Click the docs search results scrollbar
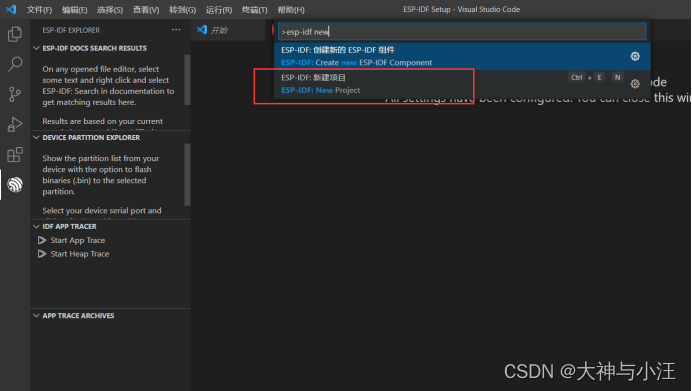692x391 pixels. coord(187,79)
